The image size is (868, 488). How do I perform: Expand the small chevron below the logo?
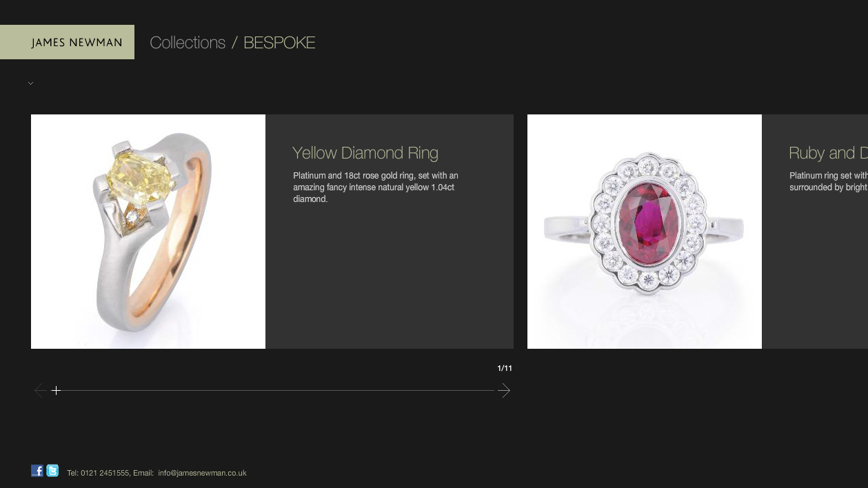(30, 83)
